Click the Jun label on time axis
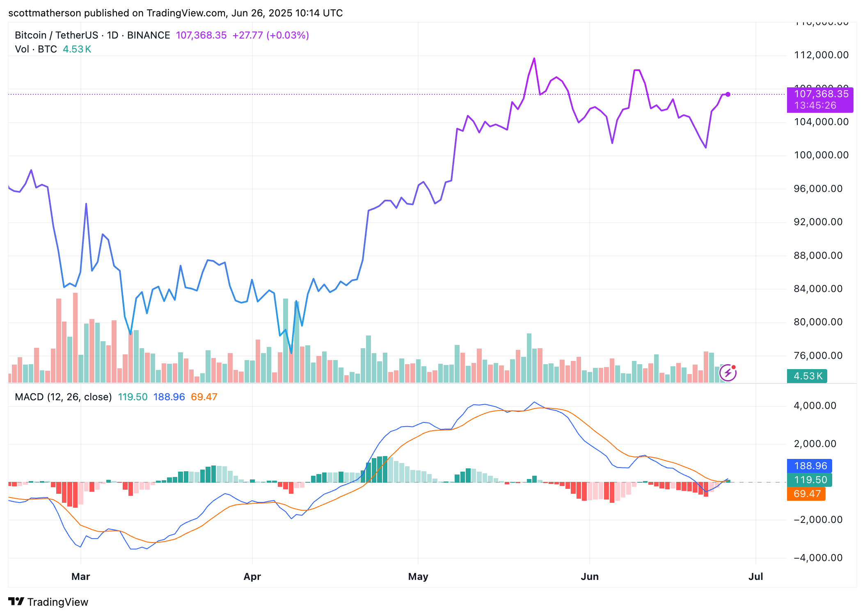Viewport: 865px width, 616px height. pyautogui.click(x=589, y=577)
